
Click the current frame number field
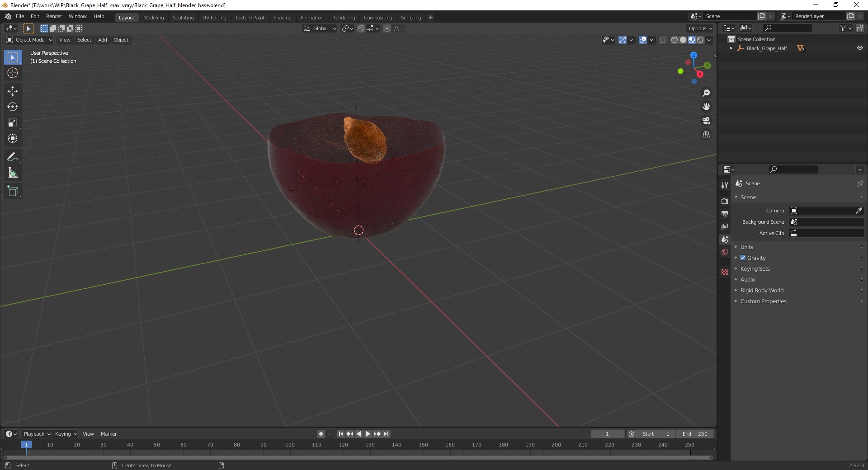pos(607,434)
